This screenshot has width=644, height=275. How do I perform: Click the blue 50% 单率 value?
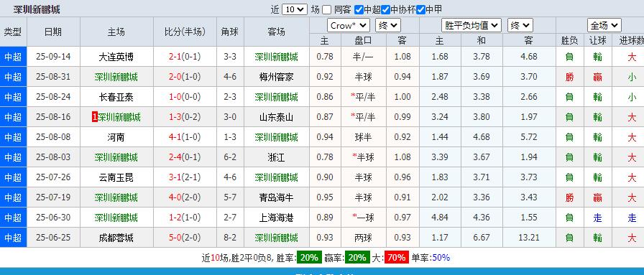coord(441,258)
